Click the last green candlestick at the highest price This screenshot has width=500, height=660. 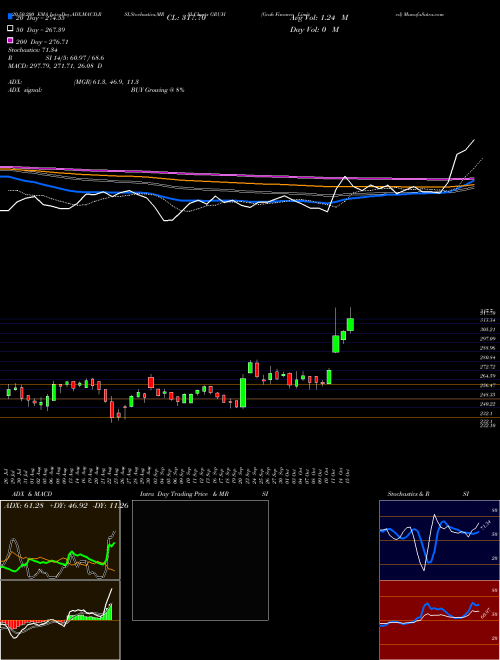click(x=350, y=325)
